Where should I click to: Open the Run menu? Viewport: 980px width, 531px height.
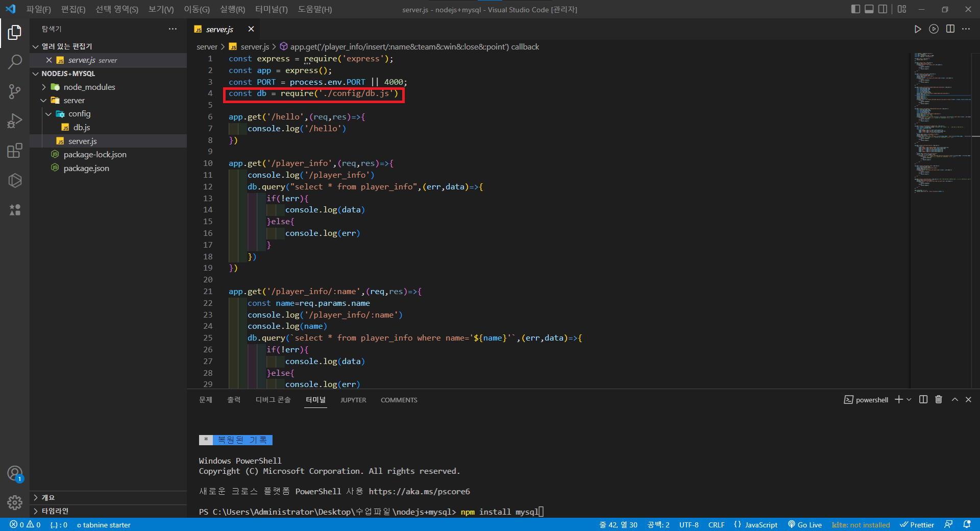[x=233, y=9]
